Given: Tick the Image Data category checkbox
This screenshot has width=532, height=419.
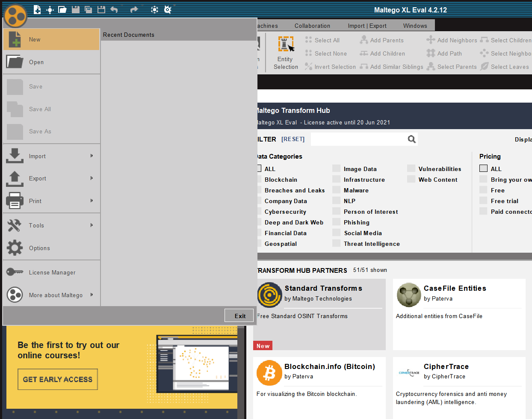Looking at the screenshot, I should click(337, 168).
